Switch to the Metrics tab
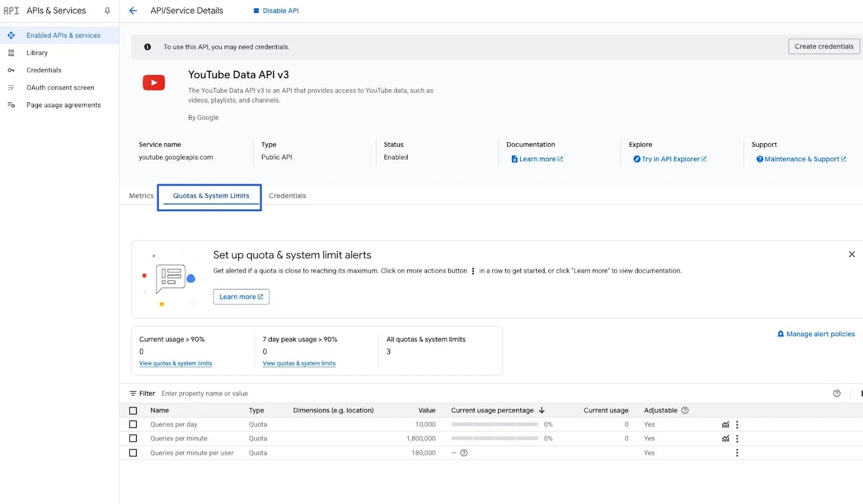The width and height of the screenshot is (863, 504). 141,196
